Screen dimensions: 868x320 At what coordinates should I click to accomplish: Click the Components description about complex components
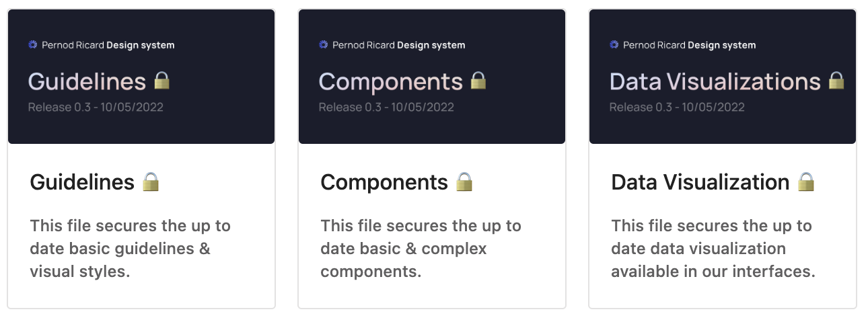click(421, 249)
